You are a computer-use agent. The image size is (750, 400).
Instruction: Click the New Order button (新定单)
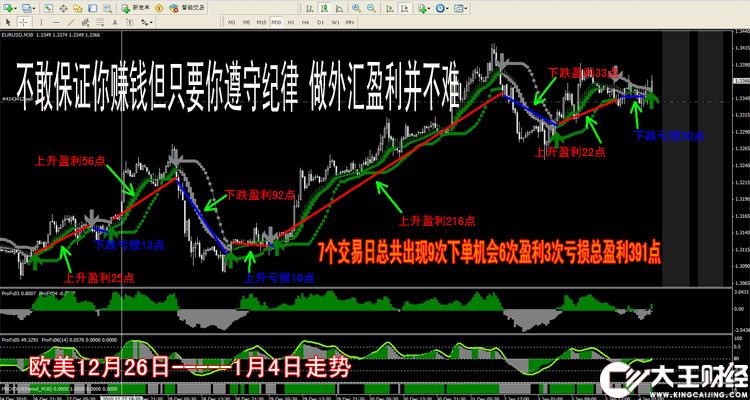pyautogui.click(x=136, y=8)
